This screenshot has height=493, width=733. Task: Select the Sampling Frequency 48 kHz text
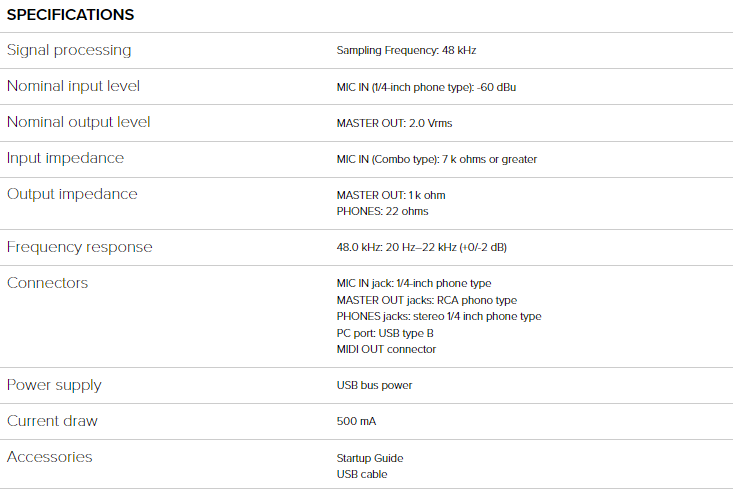point(413,50)
